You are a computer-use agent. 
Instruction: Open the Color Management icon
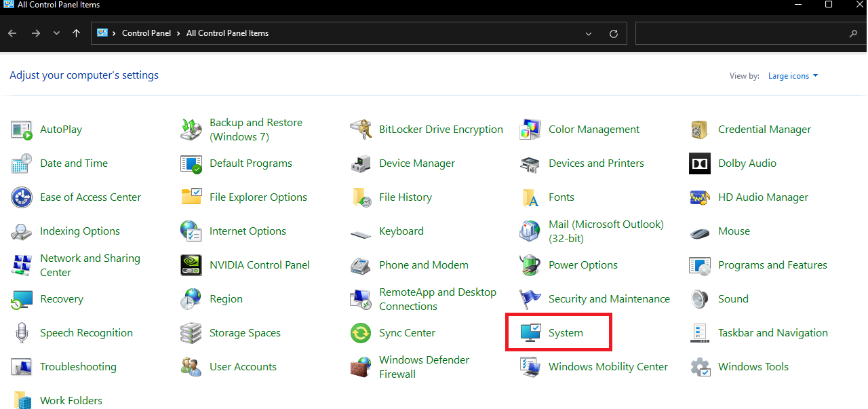point(530,130)
